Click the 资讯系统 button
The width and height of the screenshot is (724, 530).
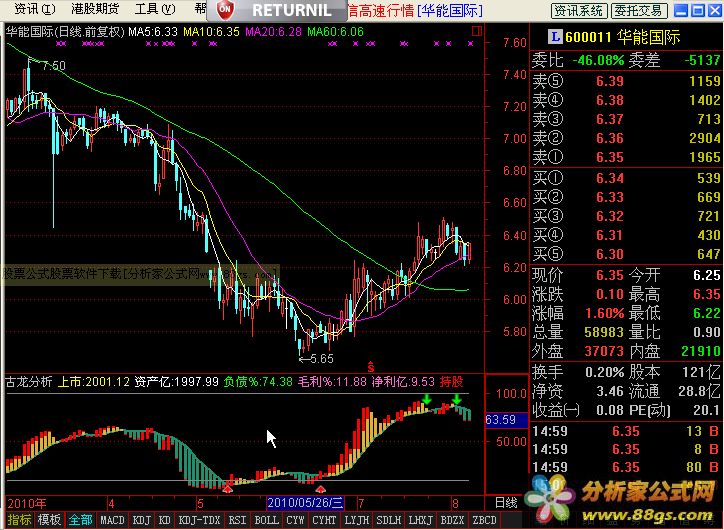(x=579, y=11)
